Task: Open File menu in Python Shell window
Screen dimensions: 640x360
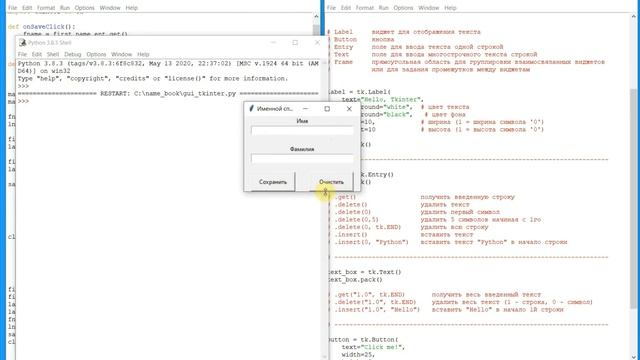Action: 22,54
